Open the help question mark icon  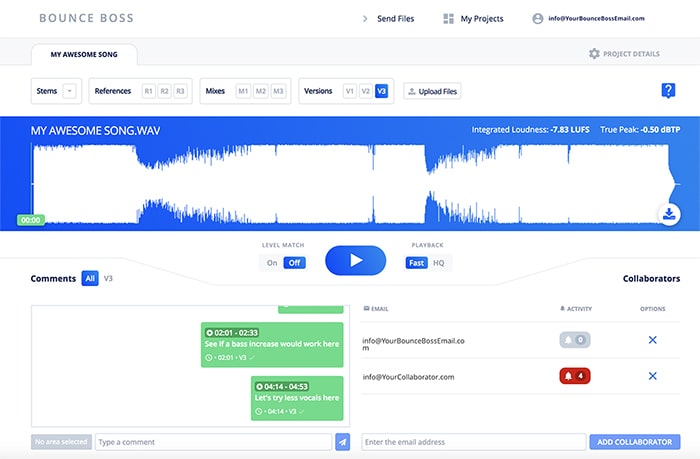[668, 91]
